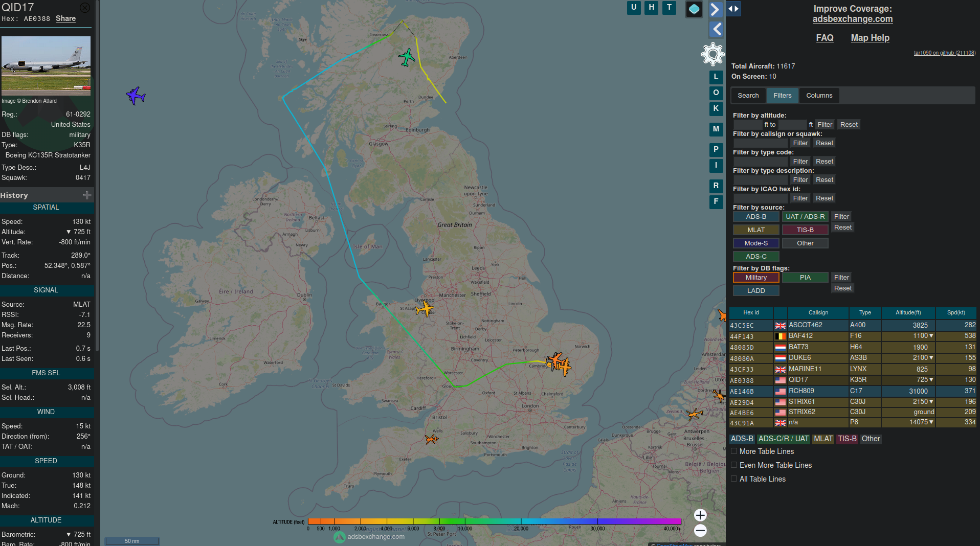Select the ASCOT462 table row

(x=853, y=325)
